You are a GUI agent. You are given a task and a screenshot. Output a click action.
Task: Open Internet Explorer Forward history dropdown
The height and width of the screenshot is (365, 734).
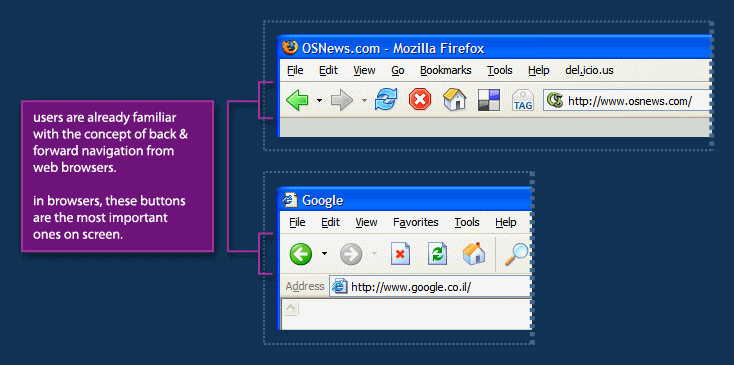coord(374,254)
